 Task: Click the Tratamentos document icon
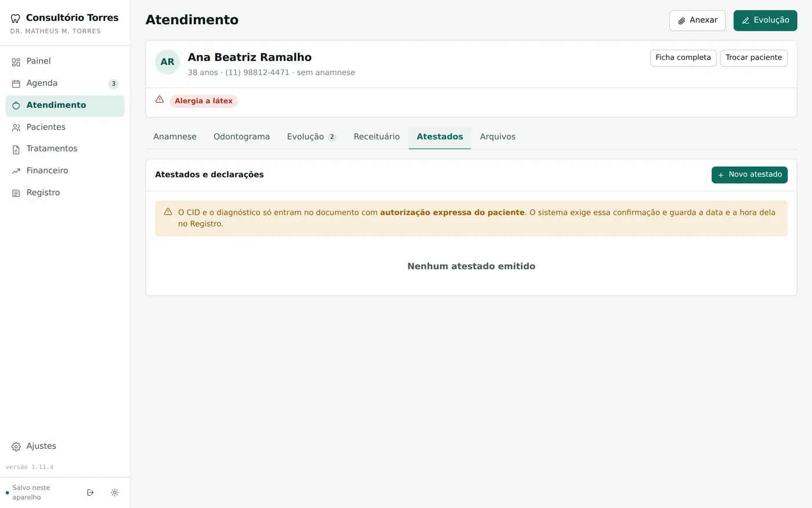coord(16,149)
